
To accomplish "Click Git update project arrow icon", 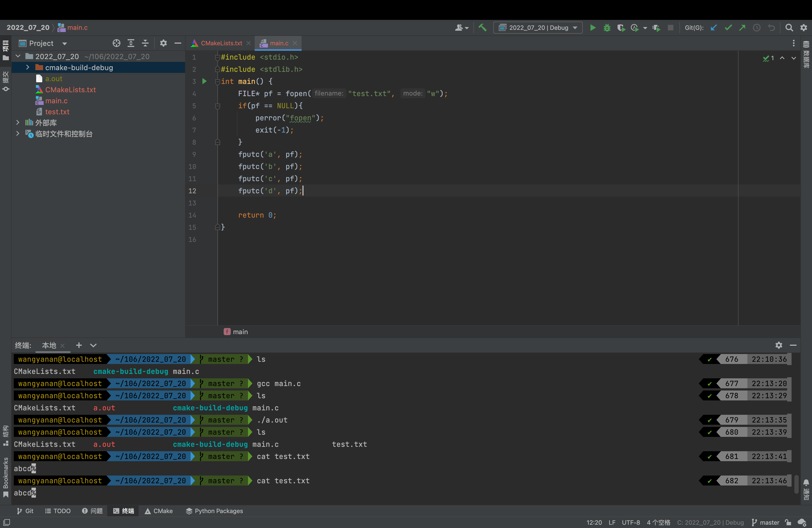I will pyautogui.click(x=713, y=28).
